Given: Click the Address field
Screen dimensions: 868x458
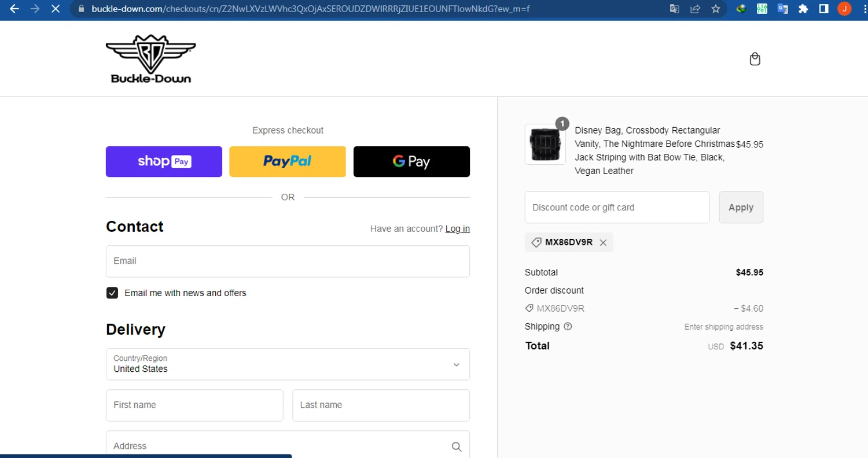Looking at the screenshot, I should coord(288,445).
